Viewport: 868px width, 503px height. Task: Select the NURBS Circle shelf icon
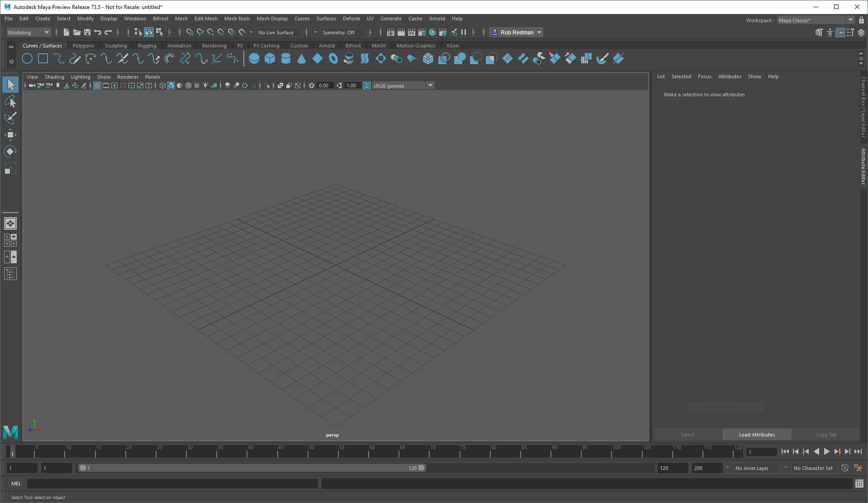click(x=27, y=58)
